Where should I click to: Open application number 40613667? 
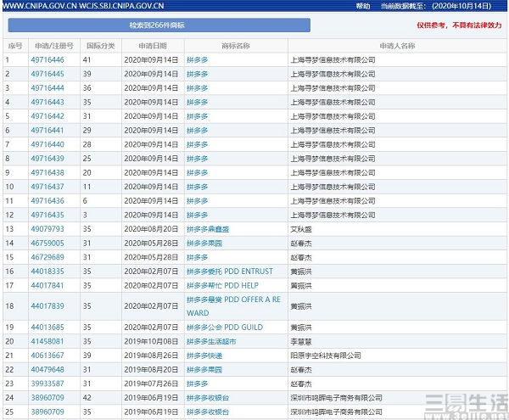[x=48, y=356]
